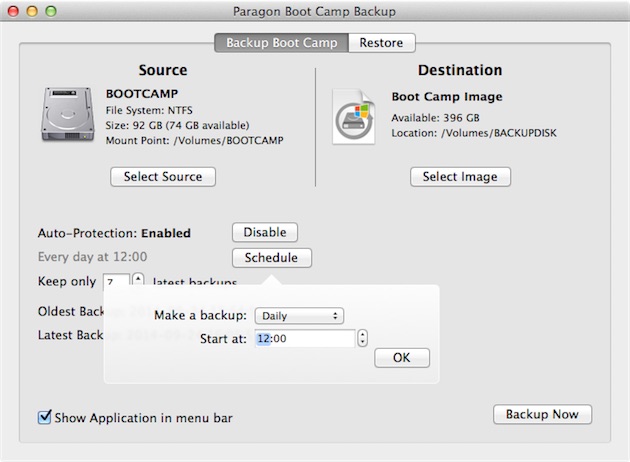Click the Select Image button

tap(460, 177)
